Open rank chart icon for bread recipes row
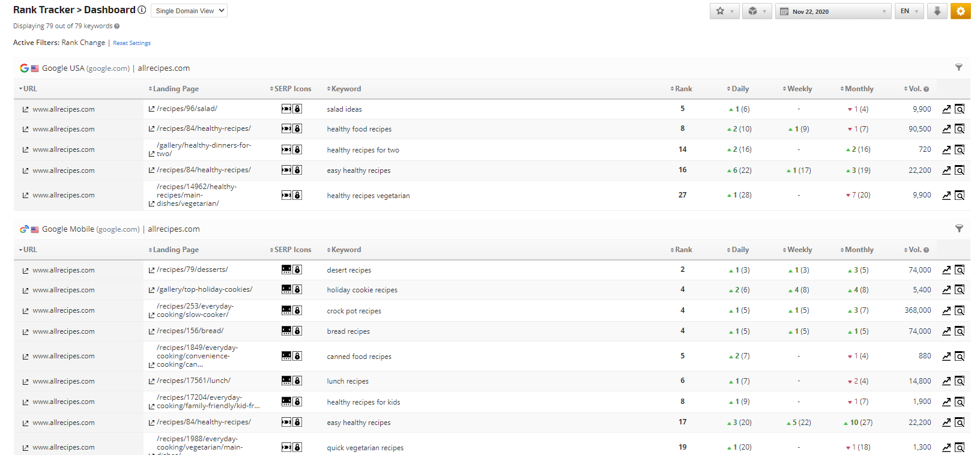The height and width of the screenshot is (455, 980). coord(946,331)
